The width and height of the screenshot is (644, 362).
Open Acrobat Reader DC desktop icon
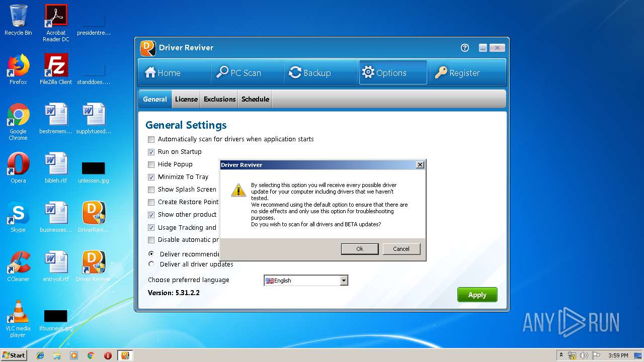(56, 23)
